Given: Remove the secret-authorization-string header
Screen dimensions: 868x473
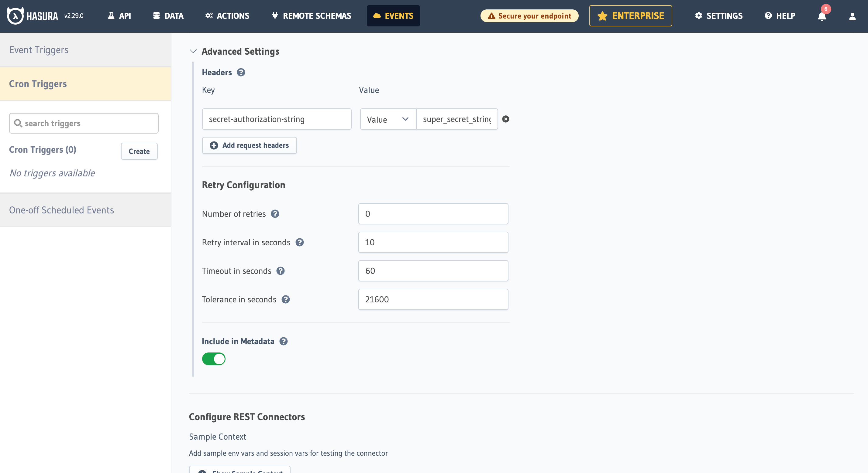Looking at the screenshot, I should point(505,119).
